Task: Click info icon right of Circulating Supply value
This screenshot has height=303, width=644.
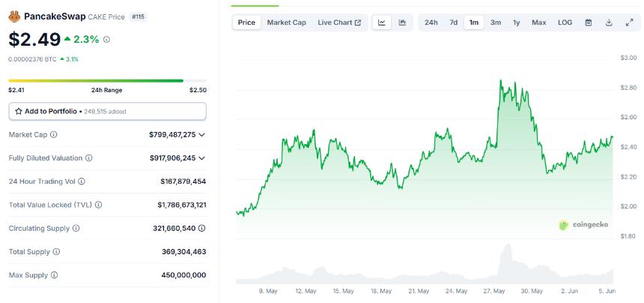Action: [x=202, y=228]
